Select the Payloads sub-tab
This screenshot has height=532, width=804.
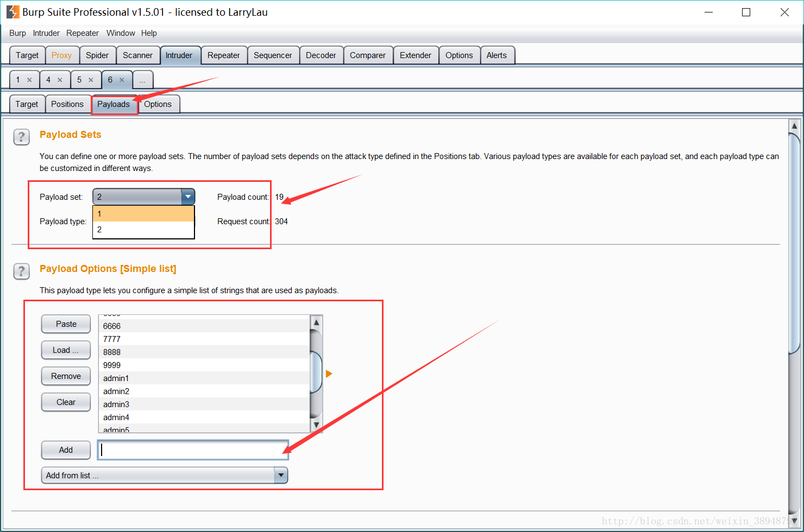click(x=114, y=104)
